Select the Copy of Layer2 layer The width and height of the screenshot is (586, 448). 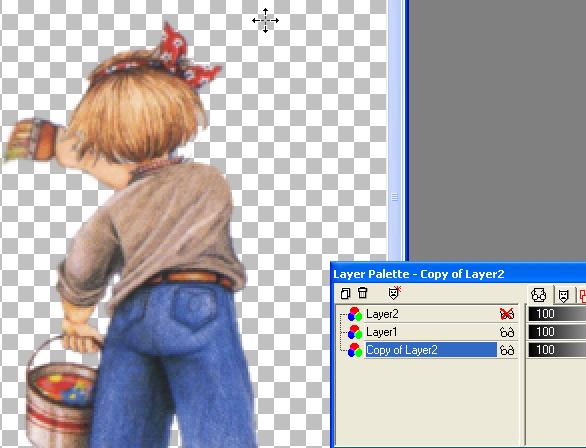431,350
